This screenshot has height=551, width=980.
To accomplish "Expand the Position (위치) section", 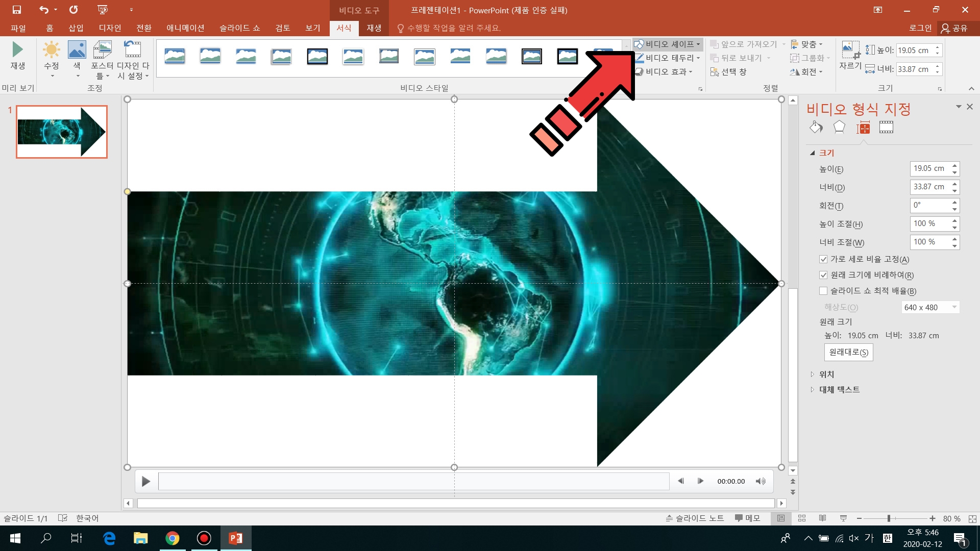I will 826,374.
